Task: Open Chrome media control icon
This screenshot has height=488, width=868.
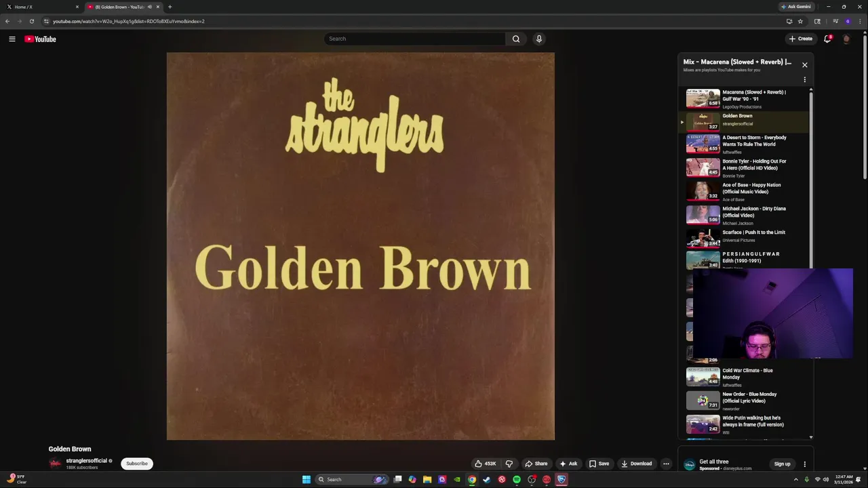Action: coord(835,21)
